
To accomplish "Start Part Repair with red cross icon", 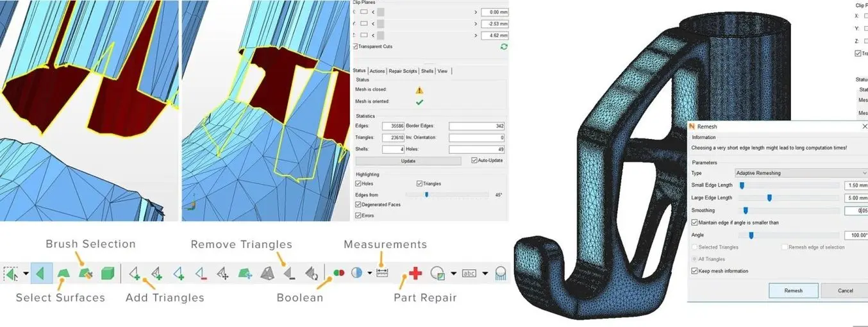I will (x=415, y=273).
